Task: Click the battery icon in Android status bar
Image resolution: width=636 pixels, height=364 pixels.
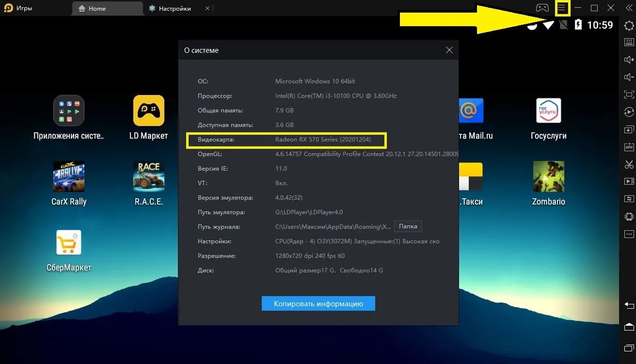Action: [x=578, y=25]
